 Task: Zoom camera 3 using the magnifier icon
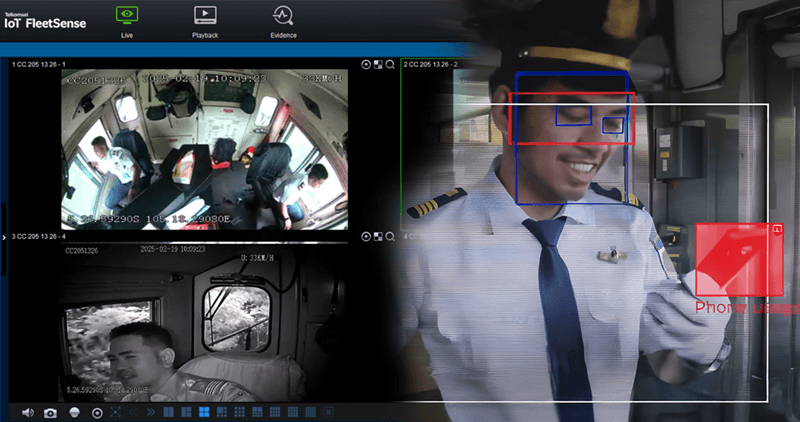pyautogui.click(x=390, y=236)
